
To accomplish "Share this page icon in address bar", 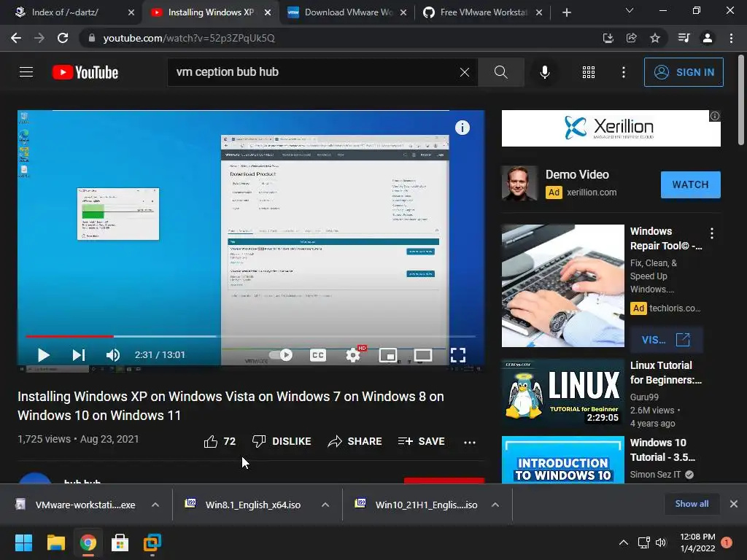I will (631, 38).
